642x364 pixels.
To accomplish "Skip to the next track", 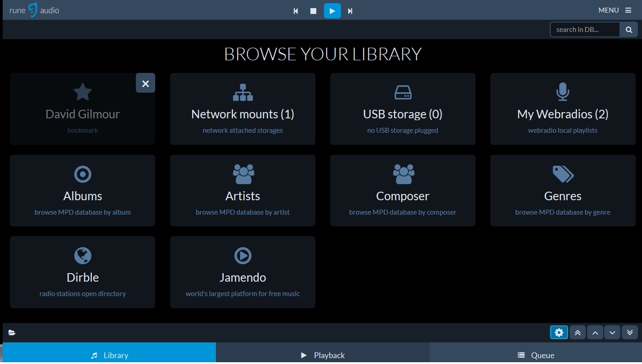I will point(350,11).
